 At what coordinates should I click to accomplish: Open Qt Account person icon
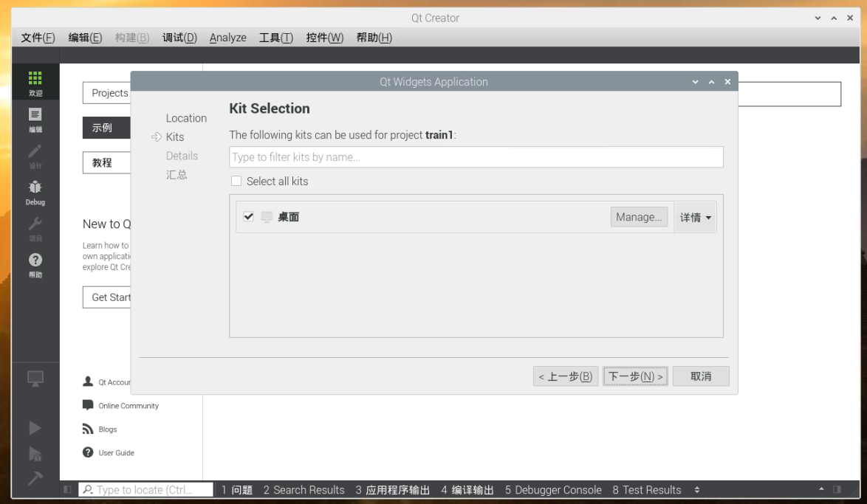(x=88, y=382)
